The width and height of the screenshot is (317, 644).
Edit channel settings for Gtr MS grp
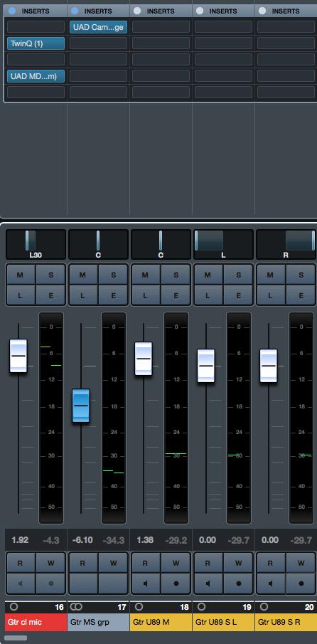pos(113,295)
